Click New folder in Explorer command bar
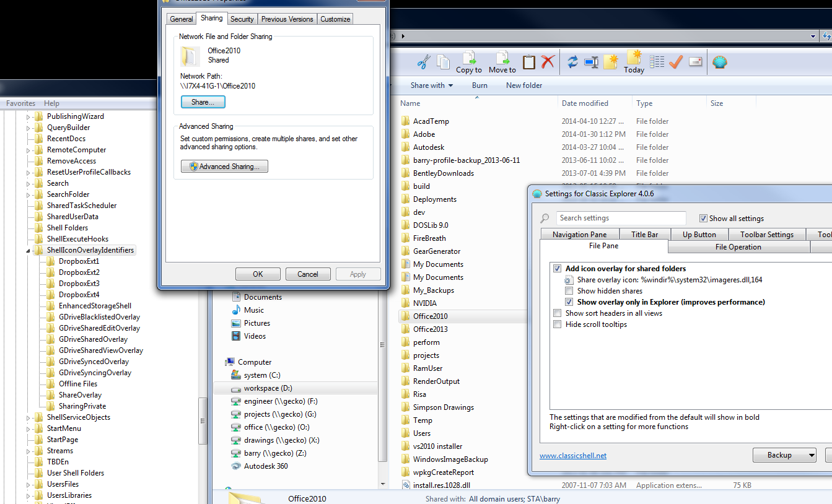832x504 pixels. click(x=524, y=85)
